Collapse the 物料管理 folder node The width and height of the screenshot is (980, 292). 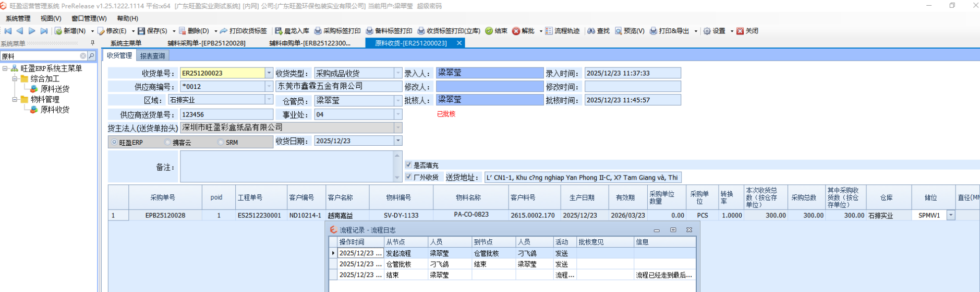(15, 99)
